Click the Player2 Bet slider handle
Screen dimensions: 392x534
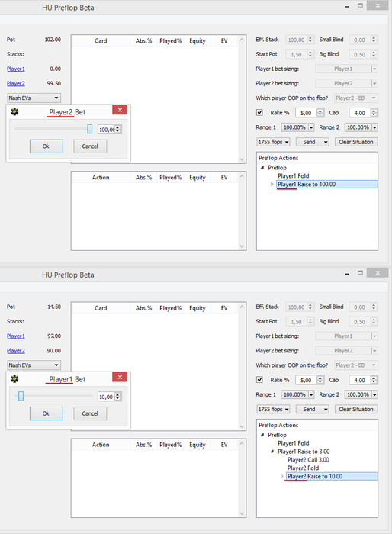(89, 129)
